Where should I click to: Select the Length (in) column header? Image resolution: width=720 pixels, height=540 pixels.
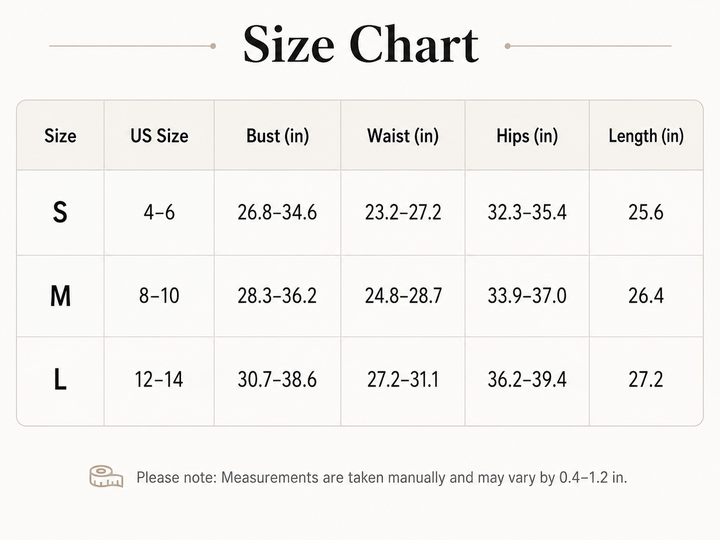[646, 136]
